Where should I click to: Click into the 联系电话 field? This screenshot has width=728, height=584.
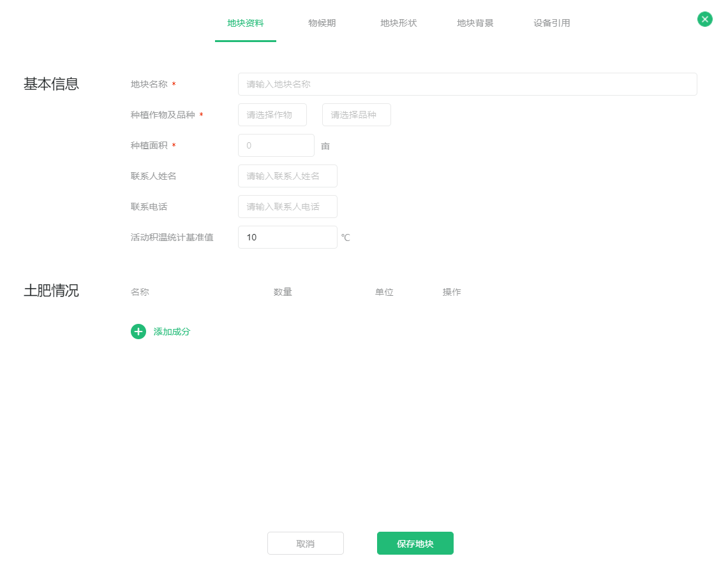(287, 207)
